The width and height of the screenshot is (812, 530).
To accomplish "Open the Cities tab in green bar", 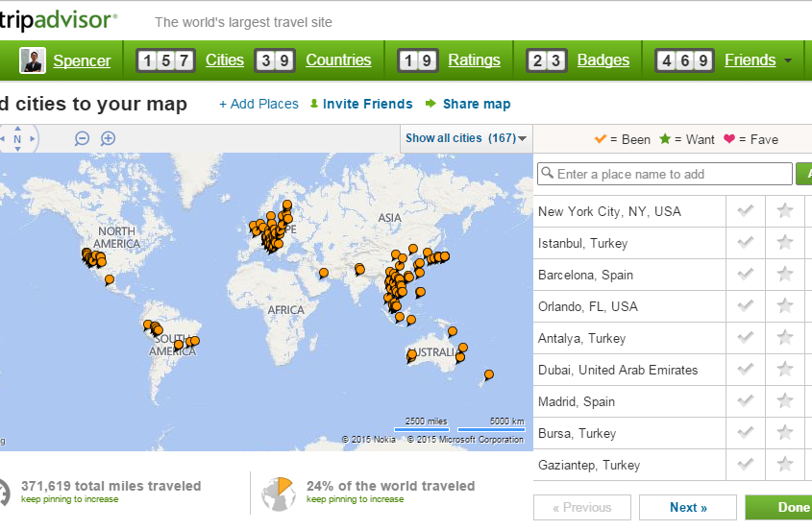I will point(225,60).
